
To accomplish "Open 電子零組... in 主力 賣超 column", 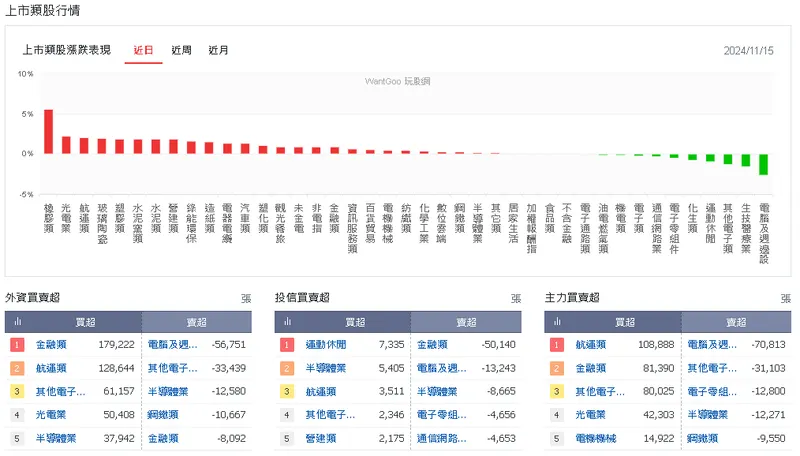I will tap(712, 392).
